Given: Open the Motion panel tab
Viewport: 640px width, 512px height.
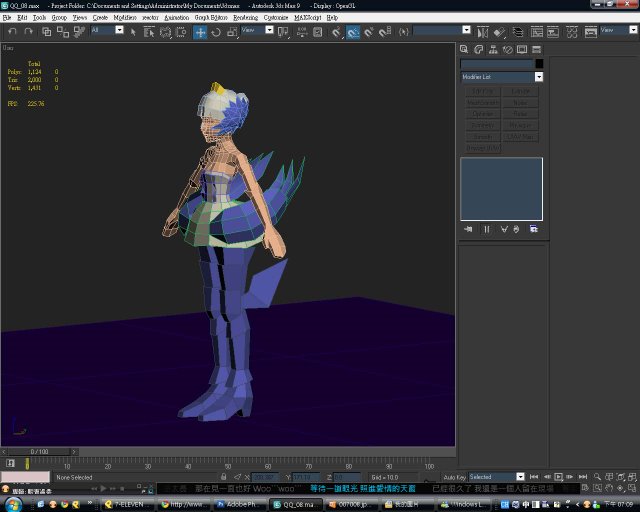Looking at the screenshot, I should (507, 50).
